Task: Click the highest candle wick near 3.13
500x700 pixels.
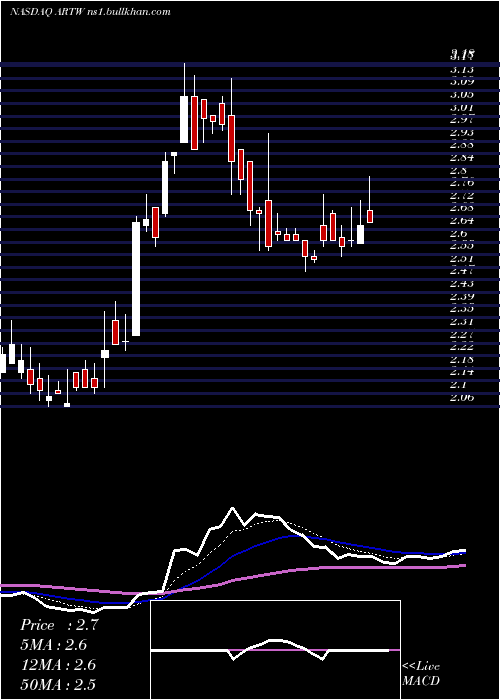Action: tap(184, 79)
